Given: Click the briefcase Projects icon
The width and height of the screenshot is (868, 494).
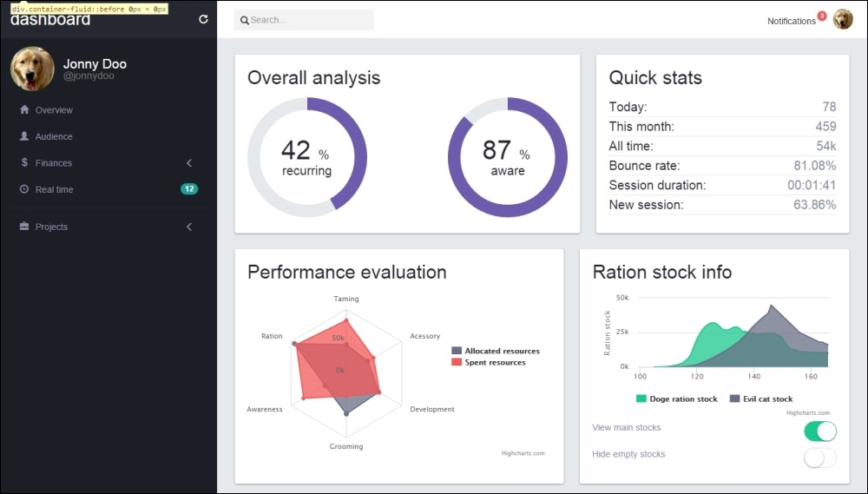Looking at the screenshot, I should click(24, 227).
